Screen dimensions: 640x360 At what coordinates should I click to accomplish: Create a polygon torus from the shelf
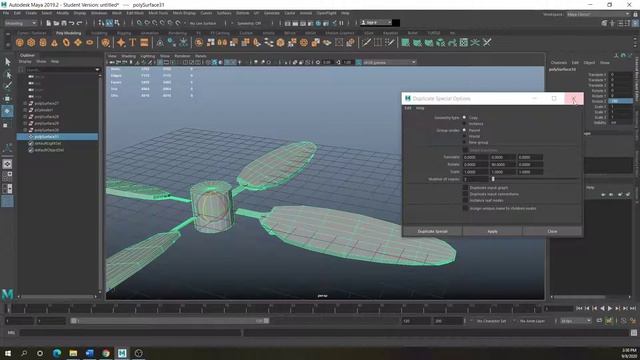click(x=66, y=42)
